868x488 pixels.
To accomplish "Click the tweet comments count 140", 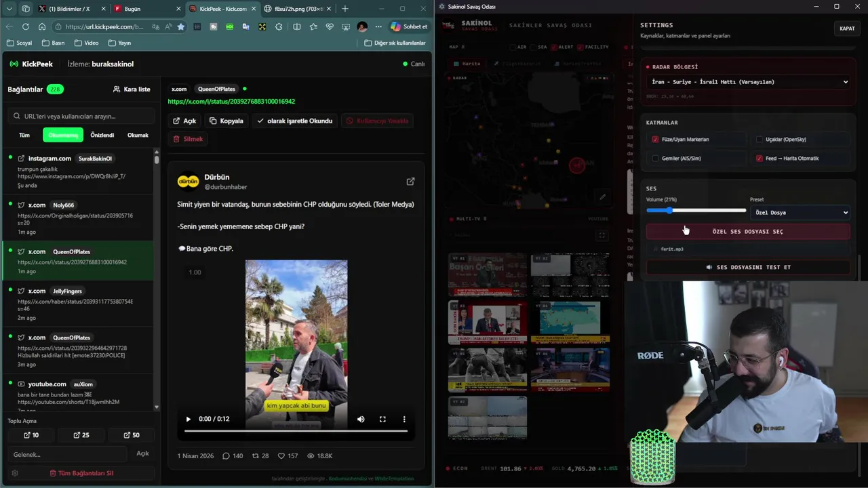I will 233,456.
